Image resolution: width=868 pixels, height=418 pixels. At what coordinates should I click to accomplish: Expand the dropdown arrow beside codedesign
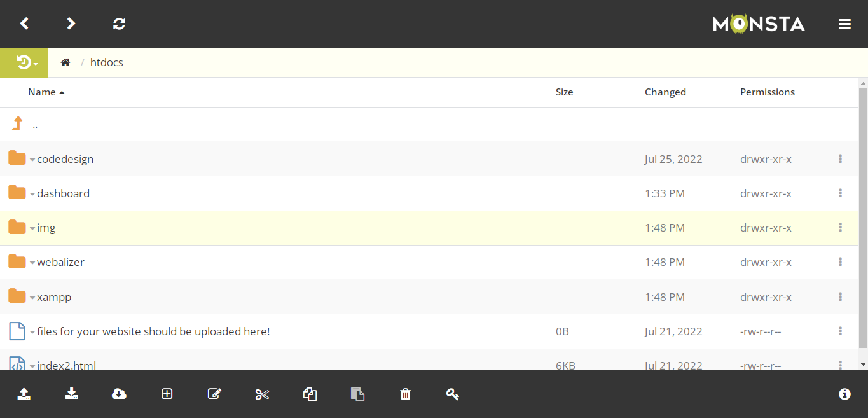[x=32, y=160]
